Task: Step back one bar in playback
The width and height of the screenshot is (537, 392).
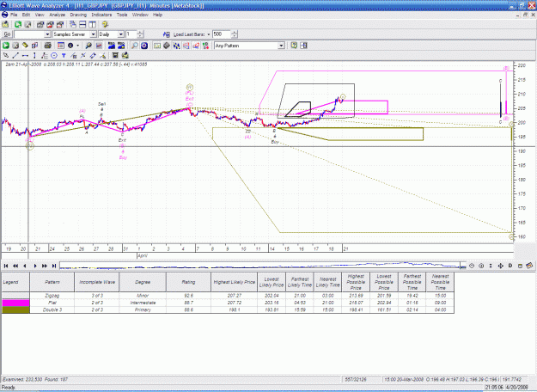Action: pyautogui.click(x=25, y=266)
